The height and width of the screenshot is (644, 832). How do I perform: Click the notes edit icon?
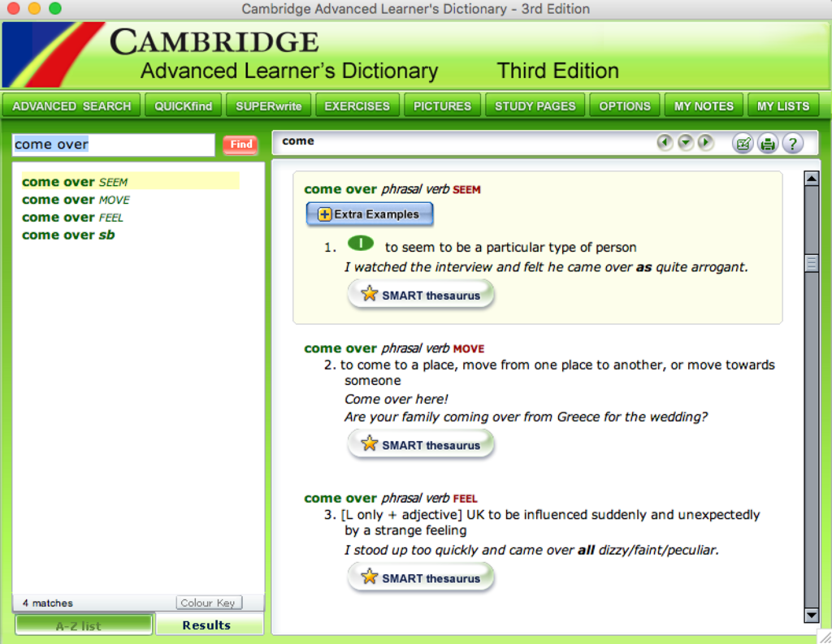(x=742, y=144)
